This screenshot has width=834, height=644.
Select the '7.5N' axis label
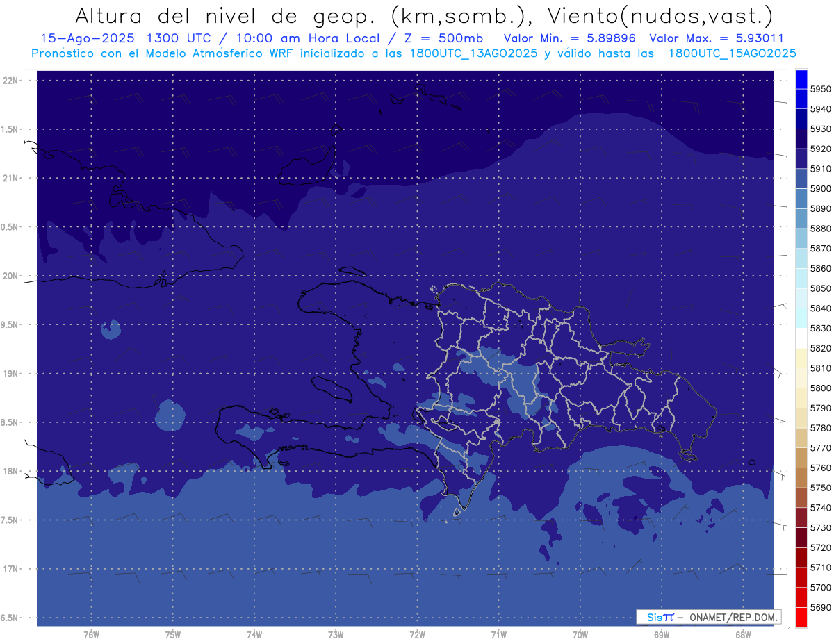(x=11, y=520)
